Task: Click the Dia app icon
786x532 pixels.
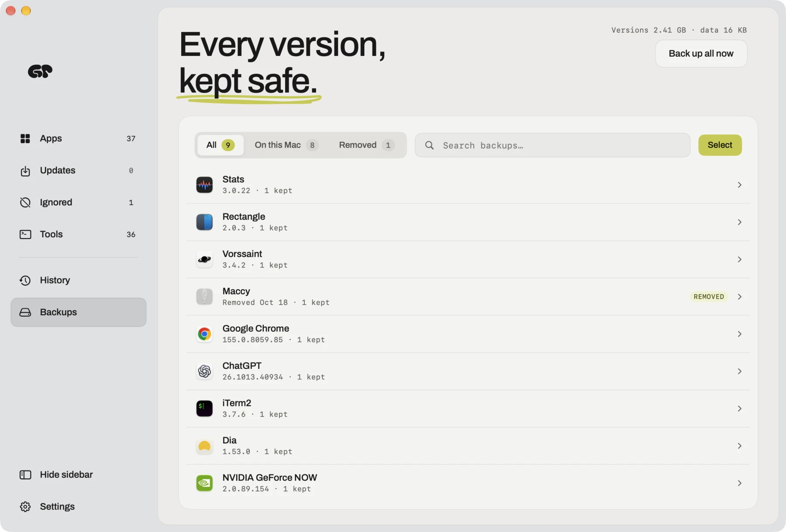Action: pyautogui.click(x=204, y=446)
